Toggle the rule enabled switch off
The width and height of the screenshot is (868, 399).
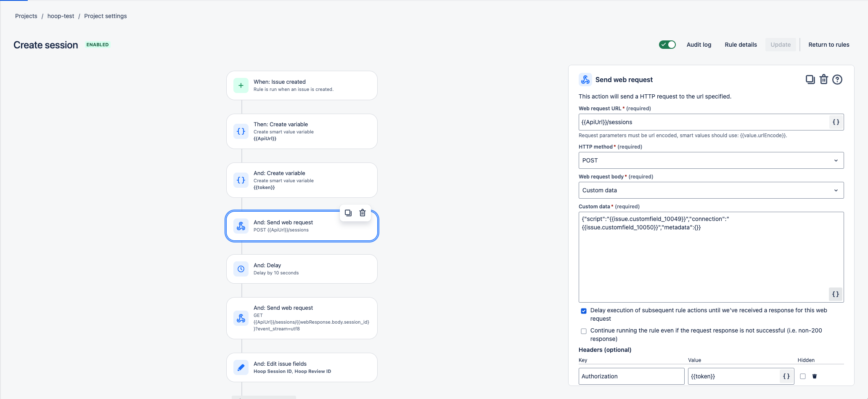click(x=667, y=45)
